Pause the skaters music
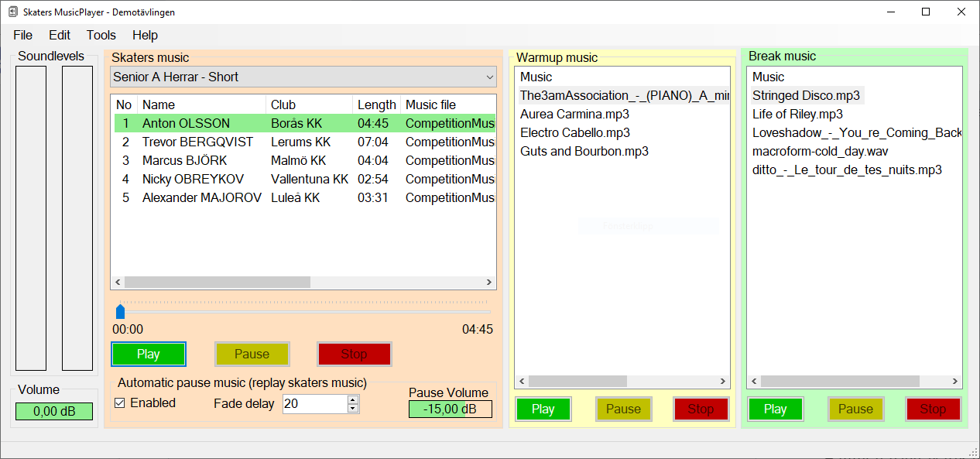The height and width of the screenshot is (459, 980). (x=252, y=354)
